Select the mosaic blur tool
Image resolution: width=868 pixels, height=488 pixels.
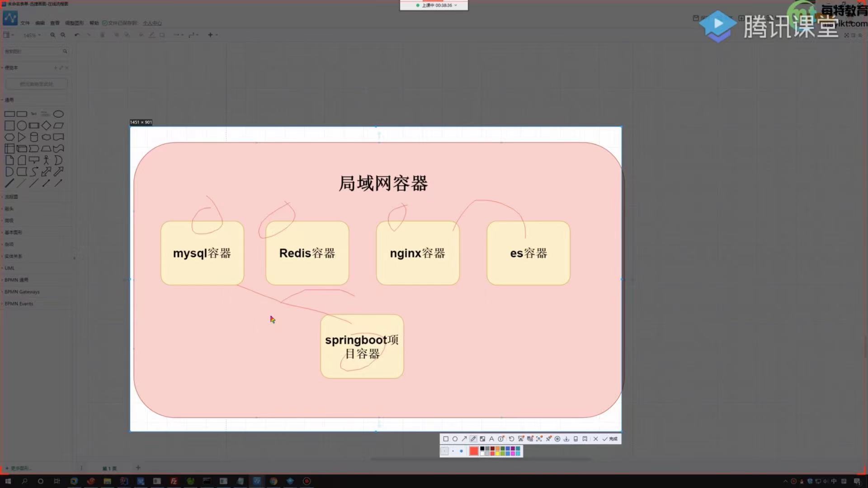pos(482,439)
